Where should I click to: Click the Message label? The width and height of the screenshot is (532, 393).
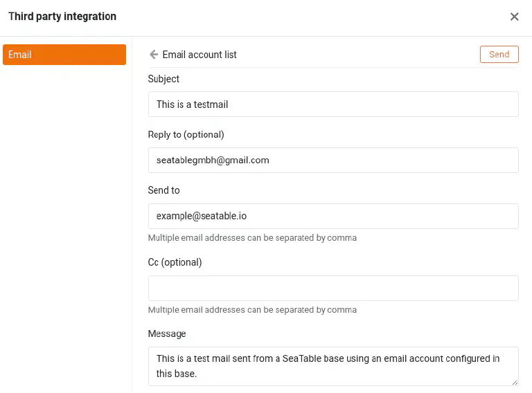pyautogui.click(x=167, y=333)
